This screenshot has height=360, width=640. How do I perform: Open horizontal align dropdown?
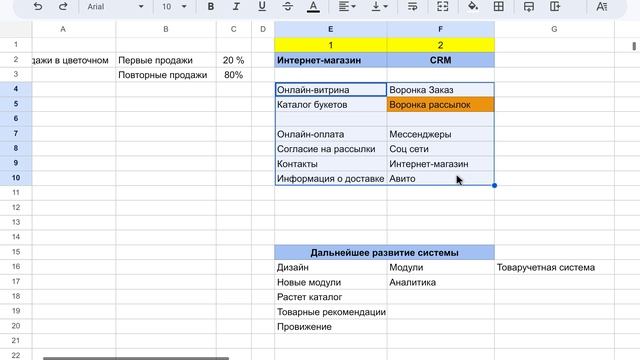[x=347, y=7]
